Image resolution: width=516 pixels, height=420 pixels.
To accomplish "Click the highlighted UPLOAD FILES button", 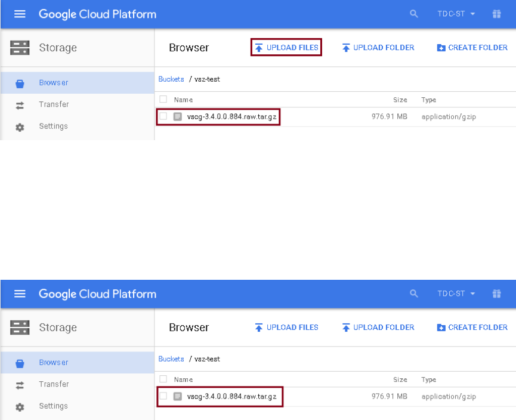I will (x=286, y=48).
